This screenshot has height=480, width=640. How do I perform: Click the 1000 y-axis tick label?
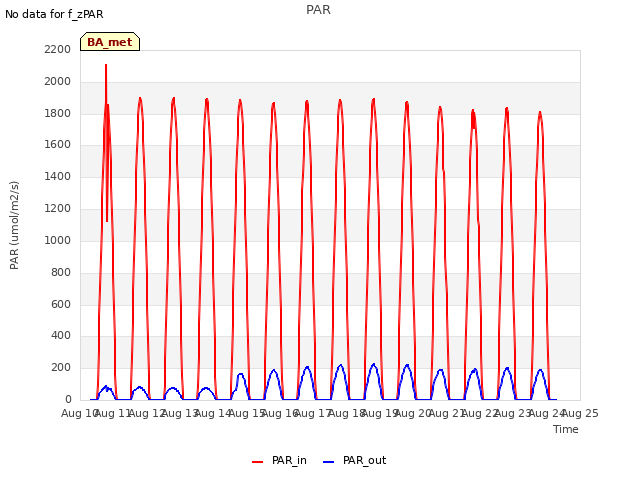(58, 240)
